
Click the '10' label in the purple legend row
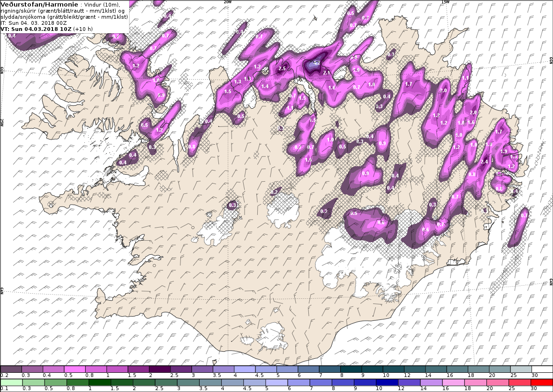pos(386,376)
